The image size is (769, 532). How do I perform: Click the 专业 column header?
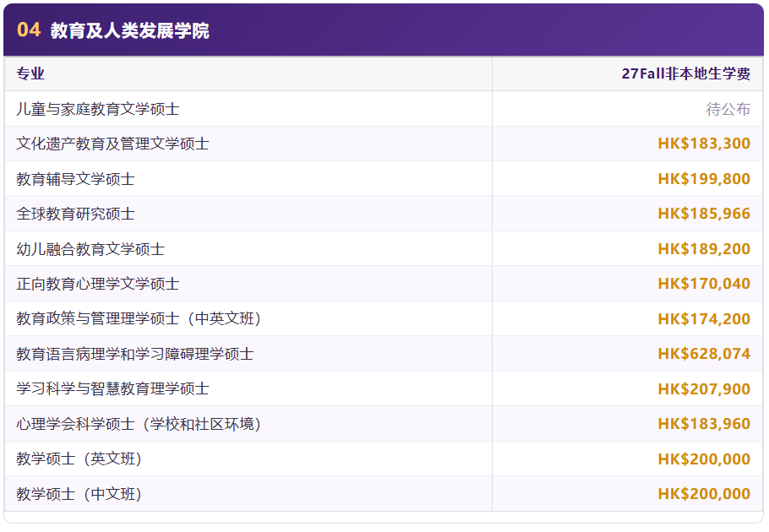point(30,73)
